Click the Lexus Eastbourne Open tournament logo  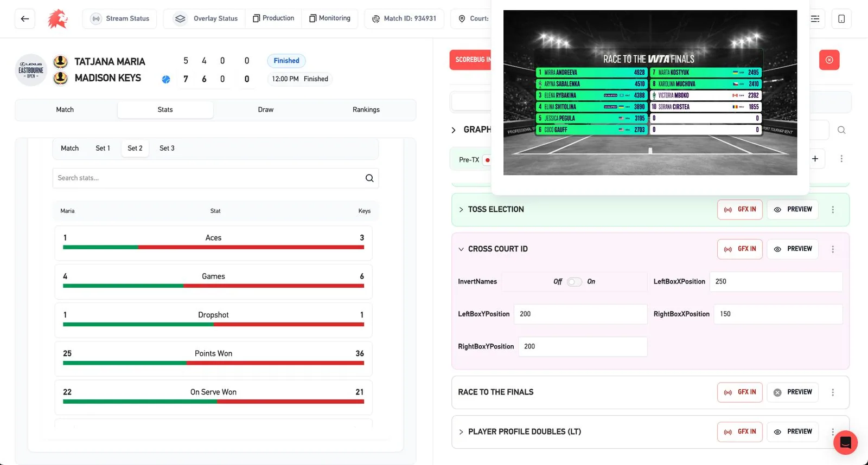click(x=31, y=70)
